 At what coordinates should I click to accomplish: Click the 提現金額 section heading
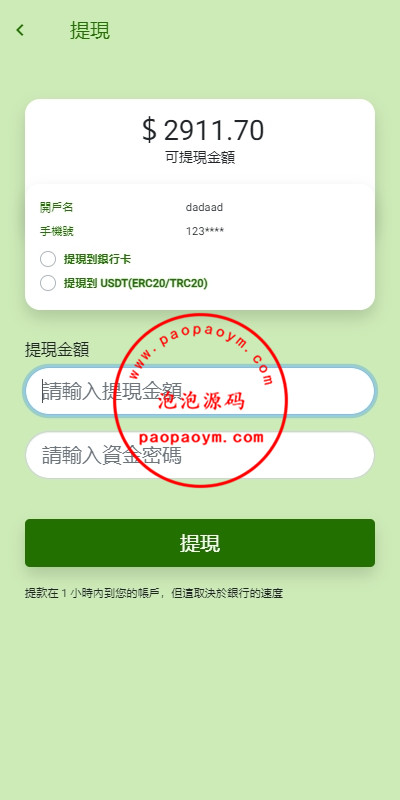tap(57, 349)
